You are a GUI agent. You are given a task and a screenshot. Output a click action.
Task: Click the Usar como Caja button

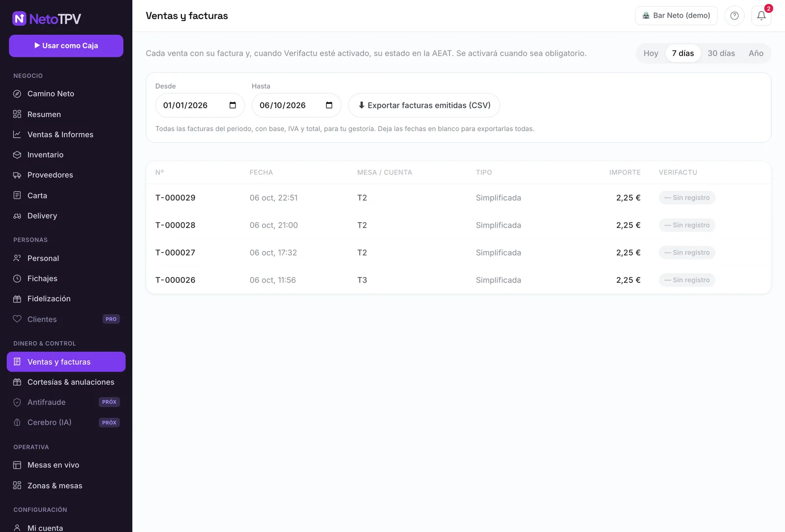66,46
